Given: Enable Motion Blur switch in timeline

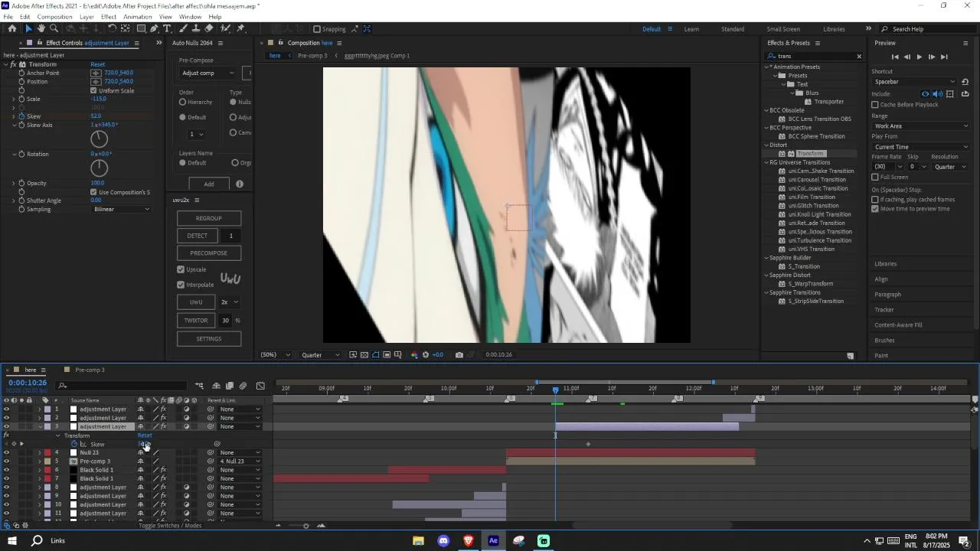Looking at the screenshot, I should (243, 386).
